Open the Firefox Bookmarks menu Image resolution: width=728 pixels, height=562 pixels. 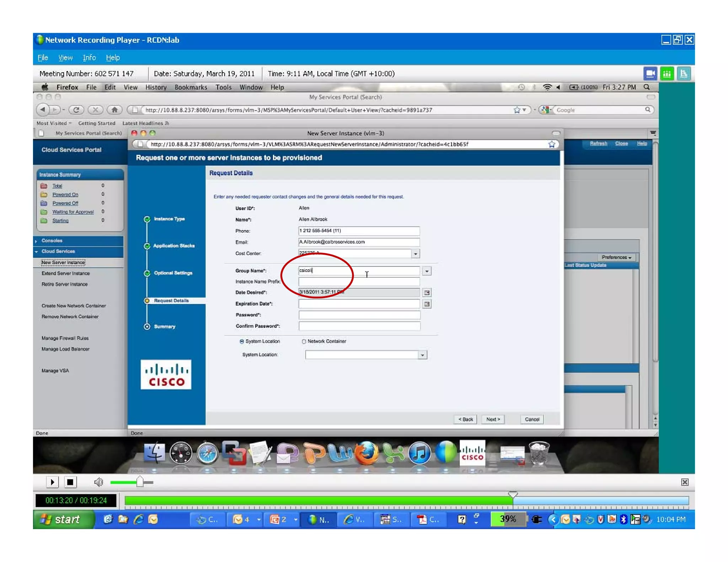(x=191, y=87)
